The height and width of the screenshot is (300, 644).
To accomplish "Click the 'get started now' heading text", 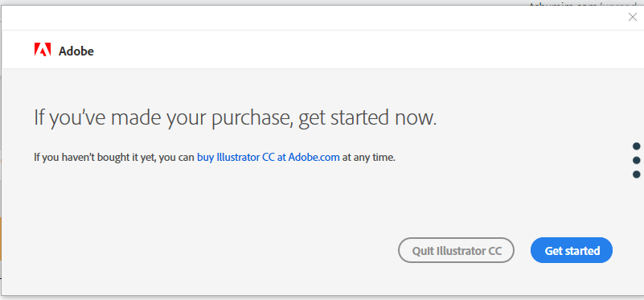I will 367,118.
